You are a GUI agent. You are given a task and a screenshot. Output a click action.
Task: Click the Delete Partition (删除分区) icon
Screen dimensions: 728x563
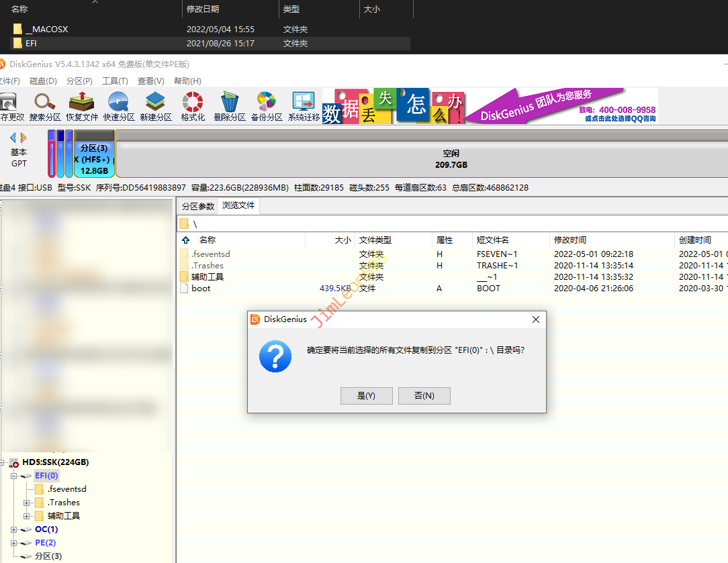230,106
